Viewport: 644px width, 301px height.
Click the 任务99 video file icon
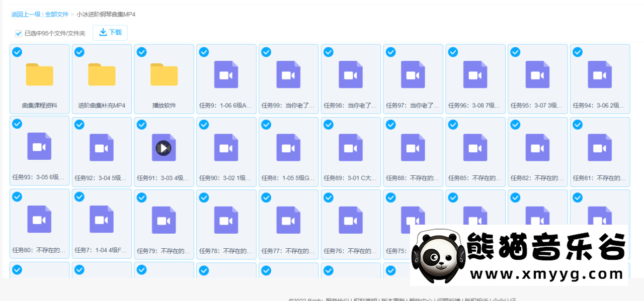pos(288,74)
